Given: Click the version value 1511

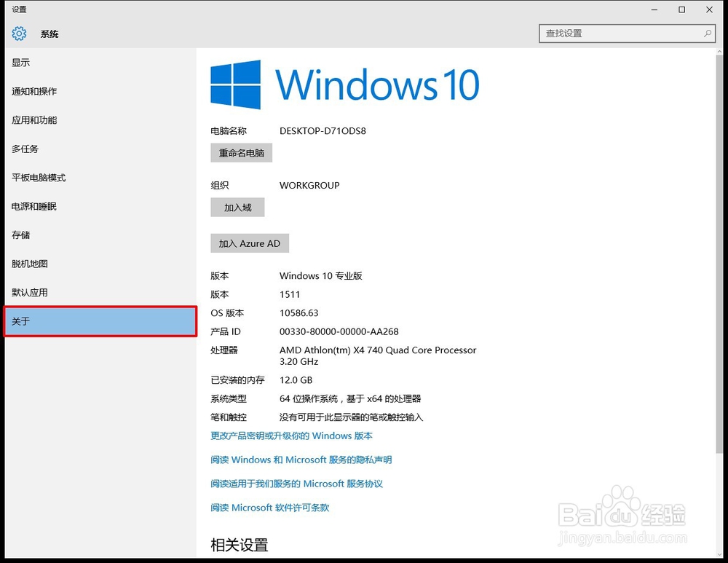Looking at the screenshot, I should [x=290, y=294].
